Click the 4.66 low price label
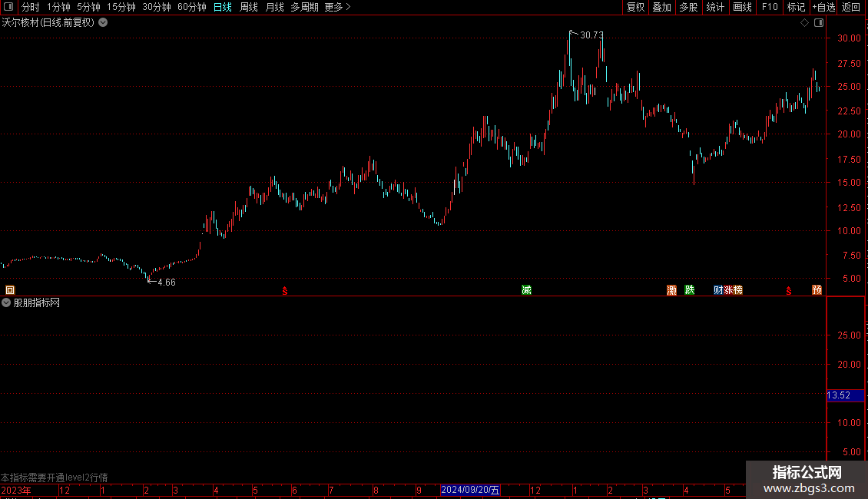 pos(167,283)
